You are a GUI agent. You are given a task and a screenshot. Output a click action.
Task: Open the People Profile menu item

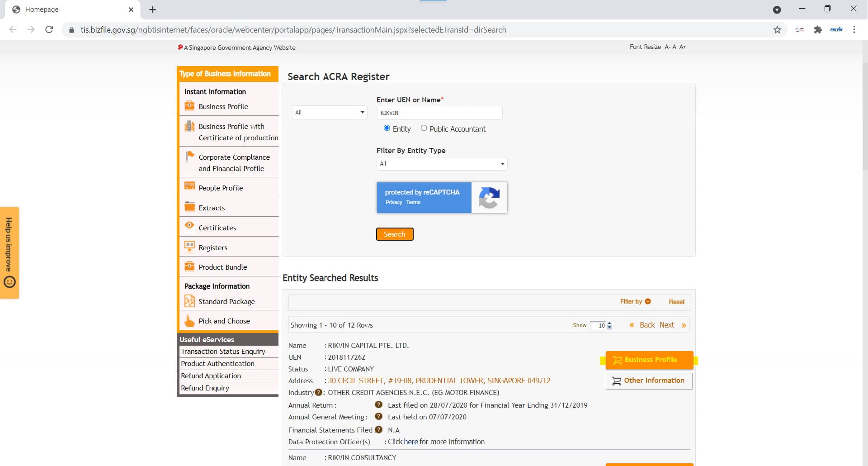coord(221,188)
